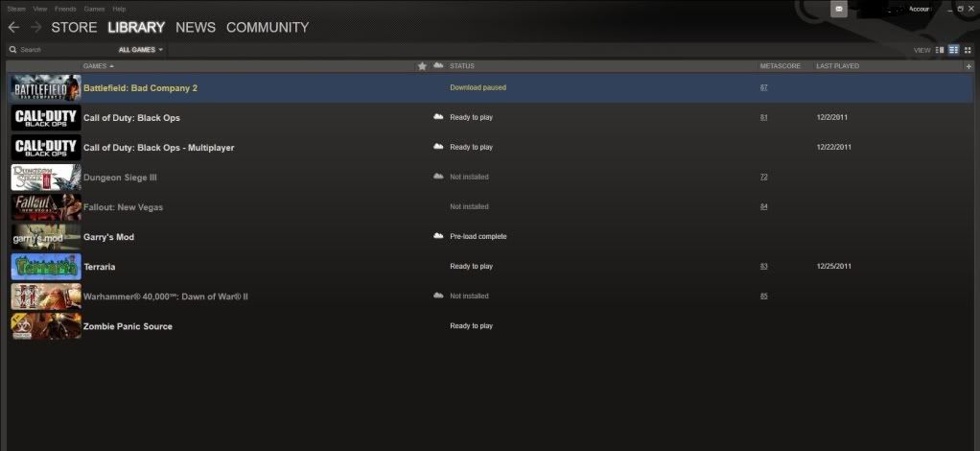Screen dimensions: 980x451
Task: Select the Fallout: New Vegas title
Action: coord(123,207)
